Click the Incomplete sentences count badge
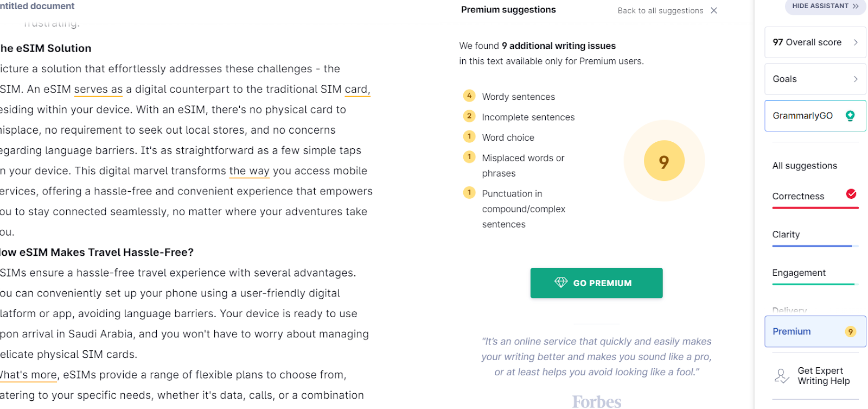 tap(469, 116)
